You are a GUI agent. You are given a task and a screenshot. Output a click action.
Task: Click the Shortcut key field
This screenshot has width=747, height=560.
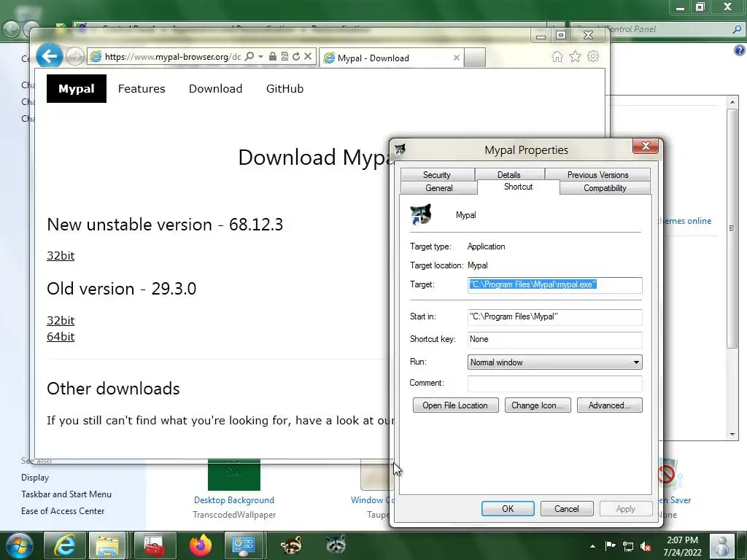tap(555, 340)
